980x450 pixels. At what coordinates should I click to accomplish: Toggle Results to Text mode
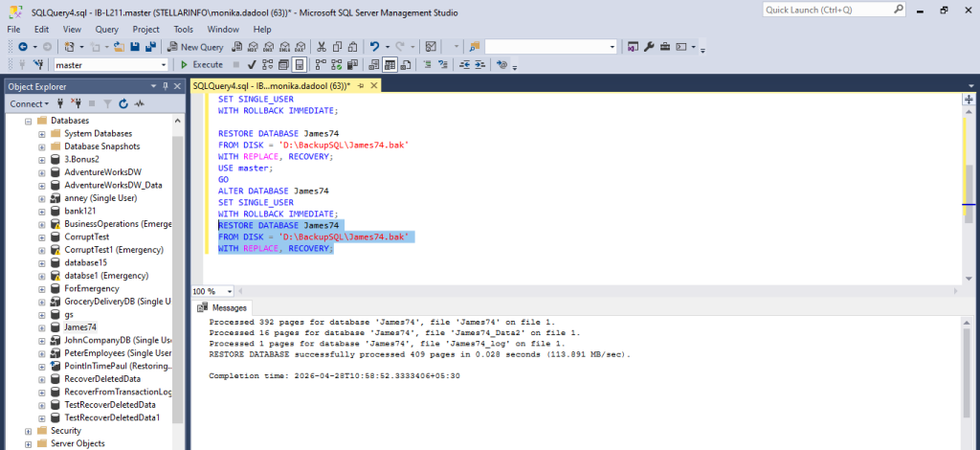pos(374,64)
